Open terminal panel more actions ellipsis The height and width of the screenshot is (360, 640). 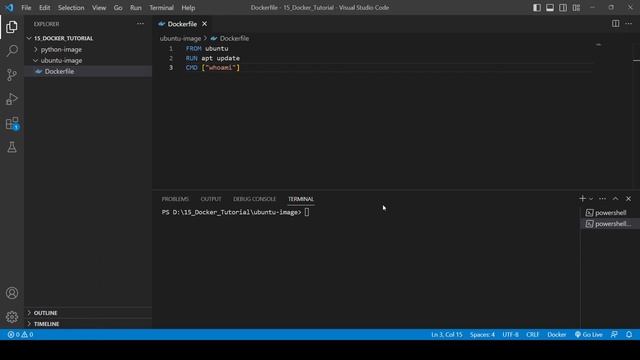point(602,198)
